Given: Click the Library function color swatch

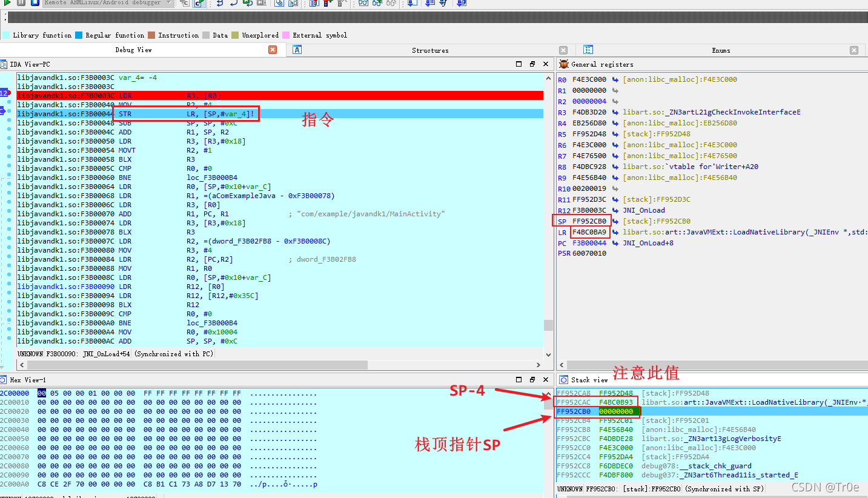Looking at the screenshot, I should point(7,35).
